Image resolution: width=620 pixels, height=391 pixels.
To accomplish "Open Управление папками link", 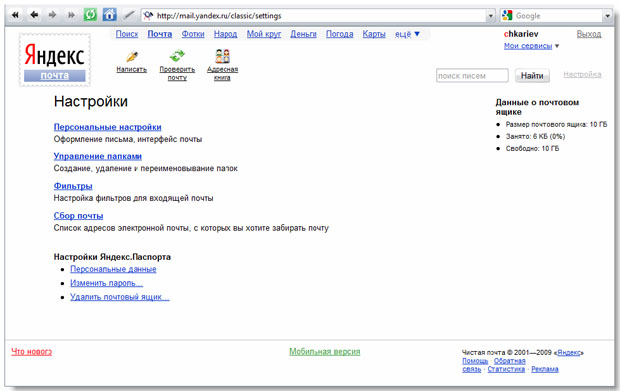I will click(98, 156).
